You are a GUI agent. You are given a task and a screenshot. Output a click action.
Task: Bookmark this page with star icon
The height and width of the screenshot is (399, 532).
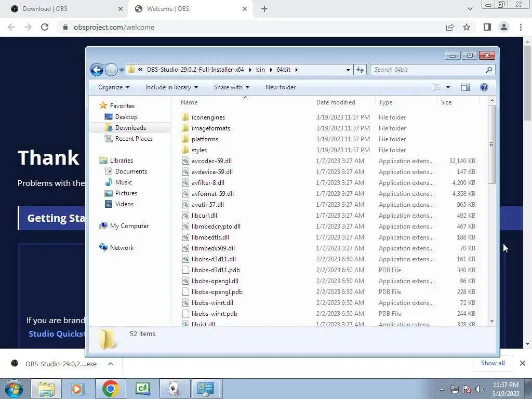pyautogui.click(x=467, y=27)
